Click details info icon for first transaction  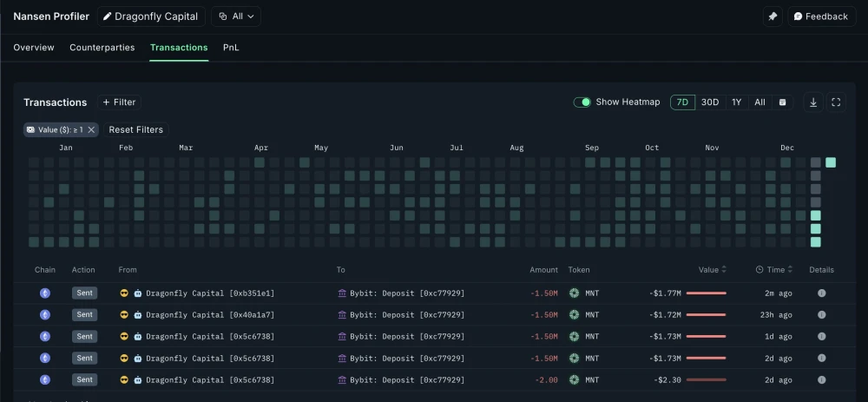click(x=821, y=293)
